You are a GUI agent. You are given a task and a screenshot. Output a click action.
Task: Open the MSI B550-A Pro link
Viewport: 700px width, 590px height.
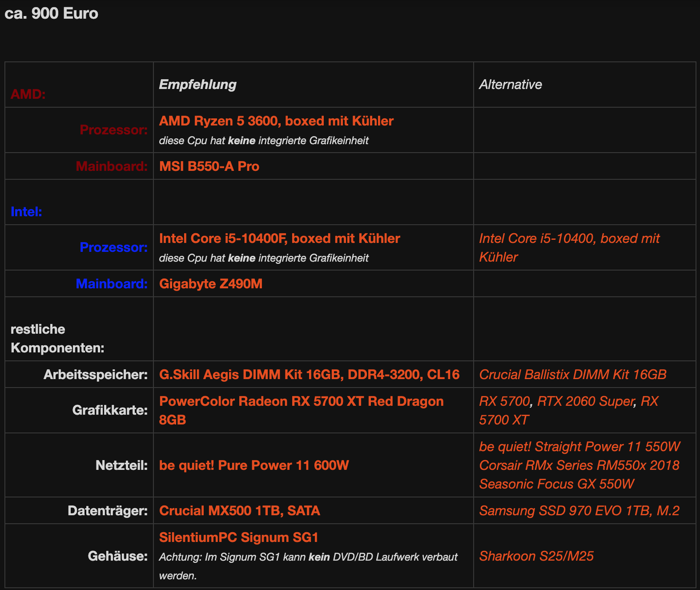(x=209, y=166)
